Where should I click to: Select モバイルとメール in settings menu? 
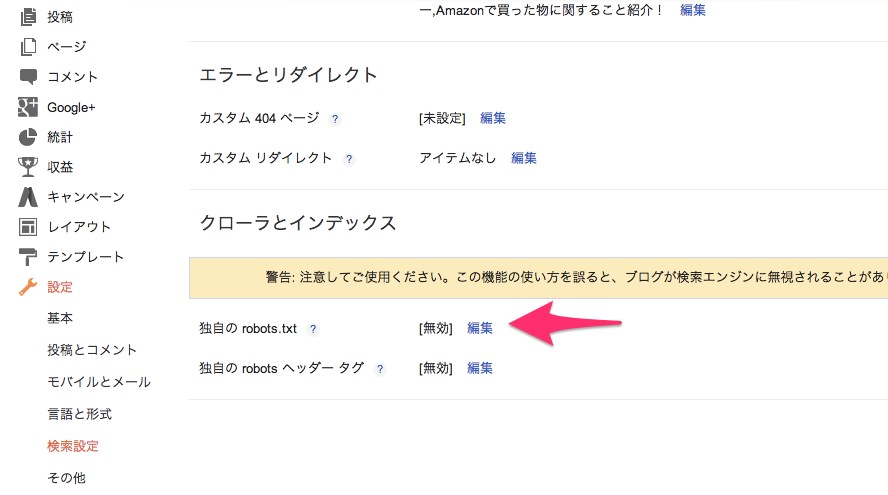99,382
